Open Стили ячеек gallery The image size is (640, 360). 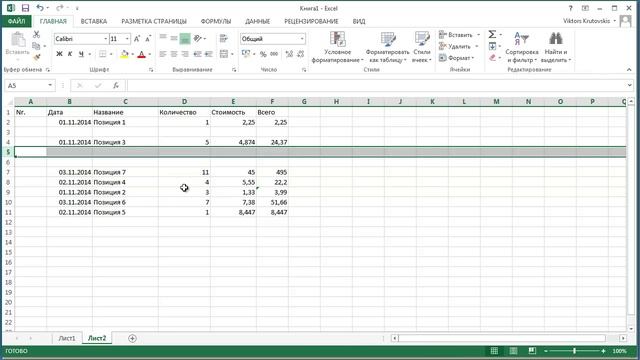click(x=422, y=47)
